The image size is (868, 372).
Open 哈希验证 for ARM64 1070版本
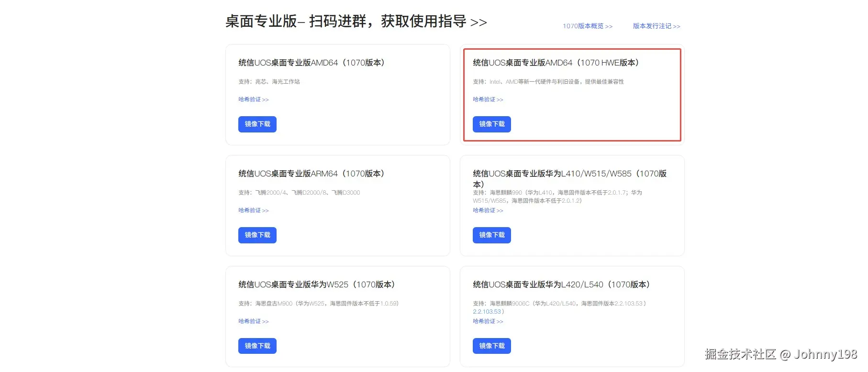[254, 210]
